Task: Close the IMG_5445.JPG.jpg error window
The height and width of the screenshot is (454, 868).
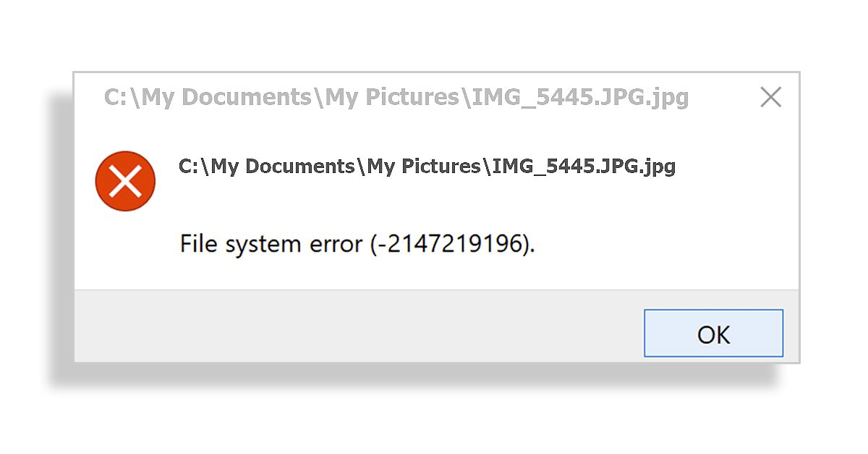Action: click(770, 97)
